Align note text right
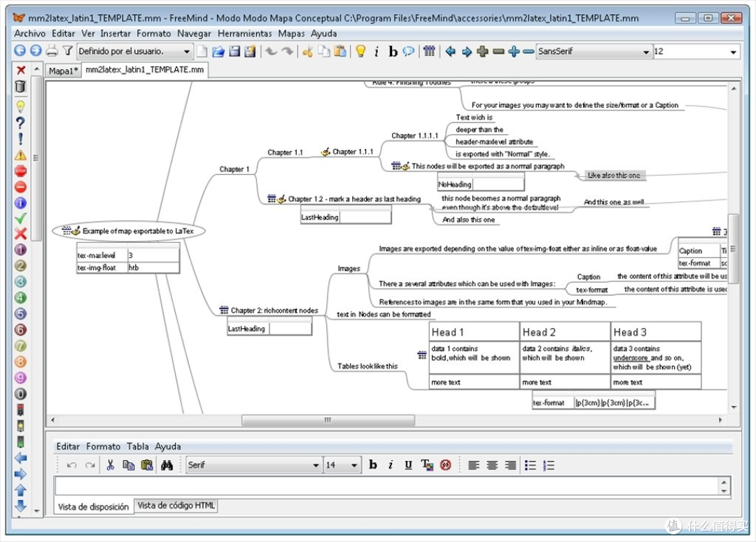Image resolution: width=756 pixels, height=542 pixels. point(510,465)
